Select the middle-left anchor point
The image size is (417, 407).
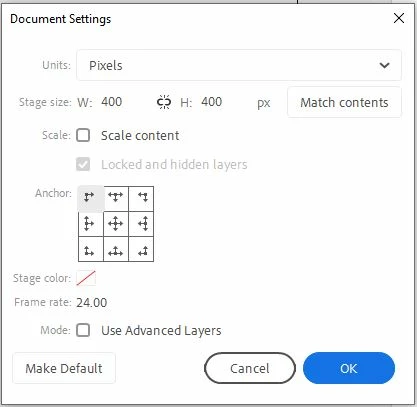point(91,224)
